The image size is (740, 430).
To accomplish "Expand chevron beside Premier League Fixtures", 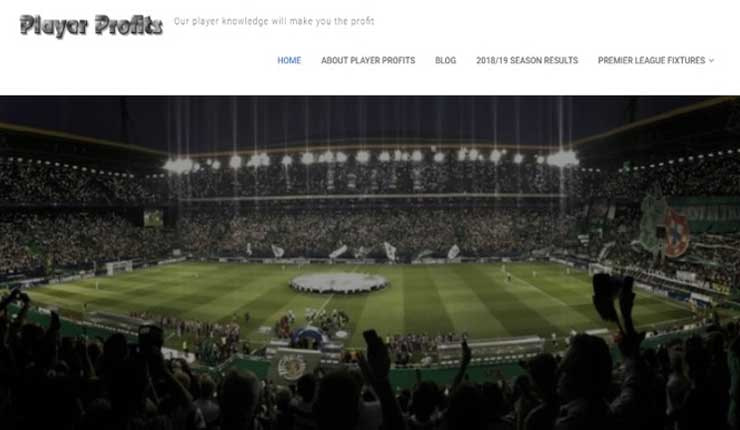I will [711, 60].
